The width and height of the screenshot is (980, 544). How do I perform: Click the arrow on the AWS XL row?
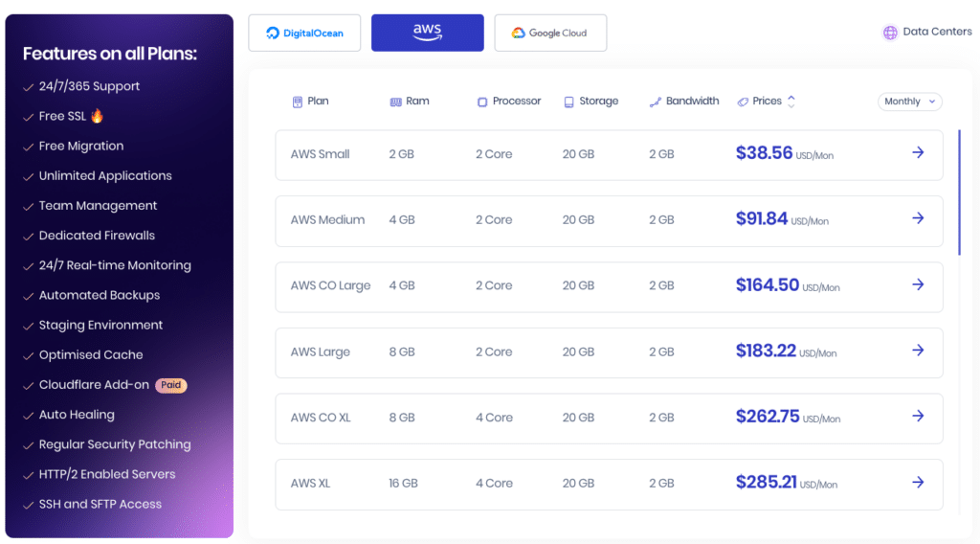(918, 482)
